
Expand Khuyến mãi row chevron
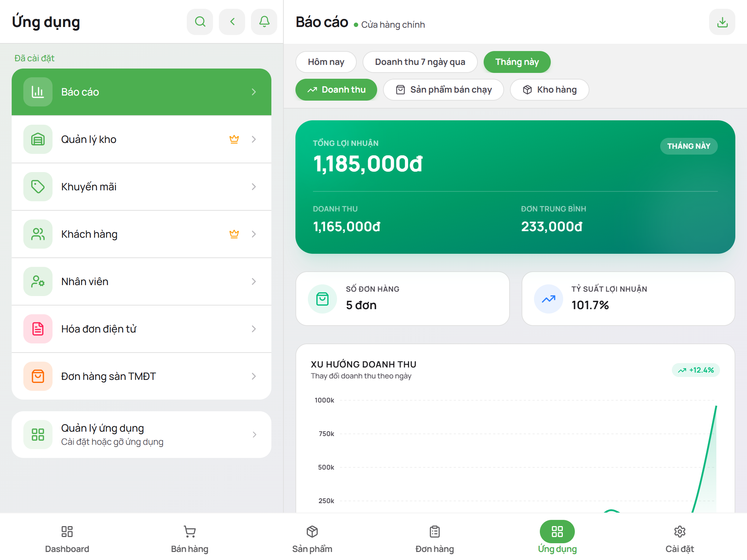[x=254, y=187]
